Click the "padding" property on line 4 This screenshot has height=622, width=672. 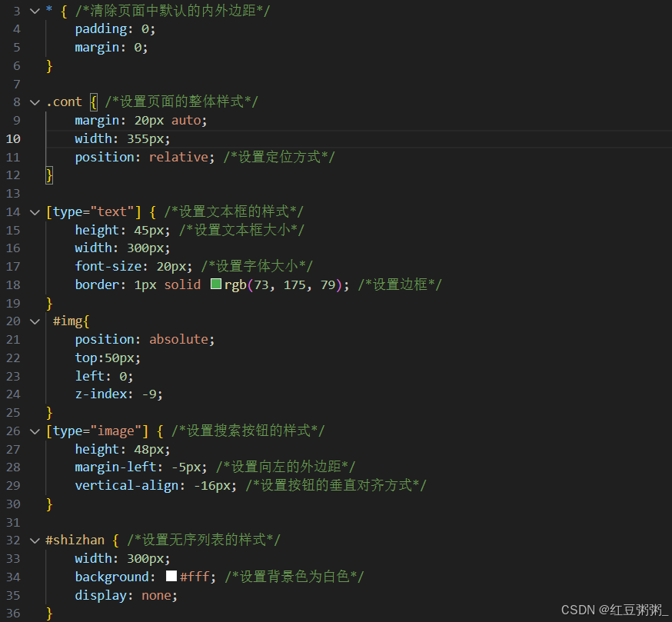coord(101,29)
